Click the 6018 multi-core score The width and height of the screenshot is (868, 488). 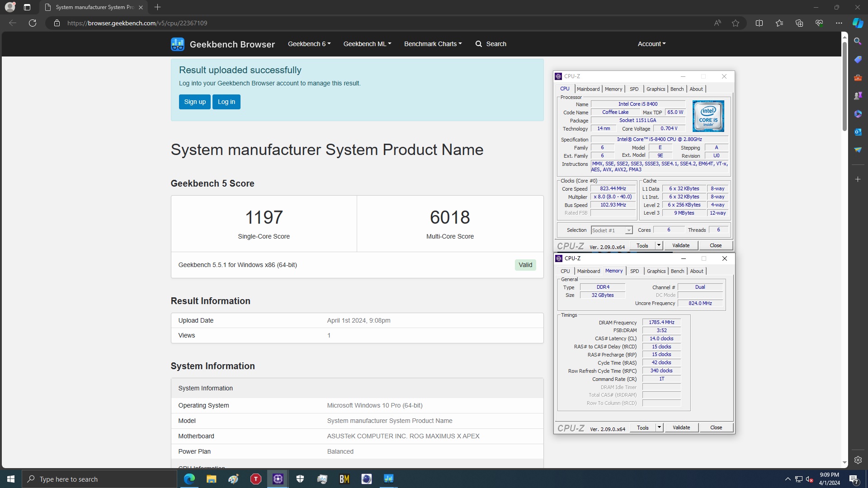[x=450, y=217]
